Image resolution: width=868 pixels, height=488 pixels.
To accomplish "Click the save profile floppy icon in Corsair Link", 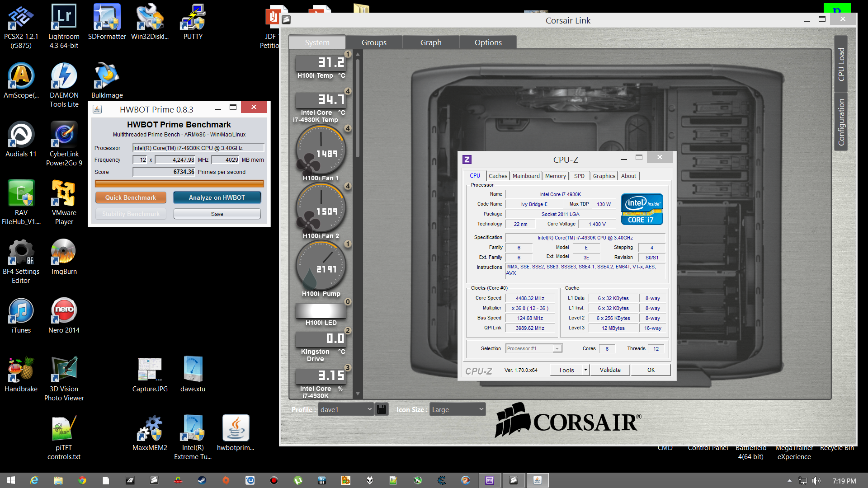I will 382,409.
